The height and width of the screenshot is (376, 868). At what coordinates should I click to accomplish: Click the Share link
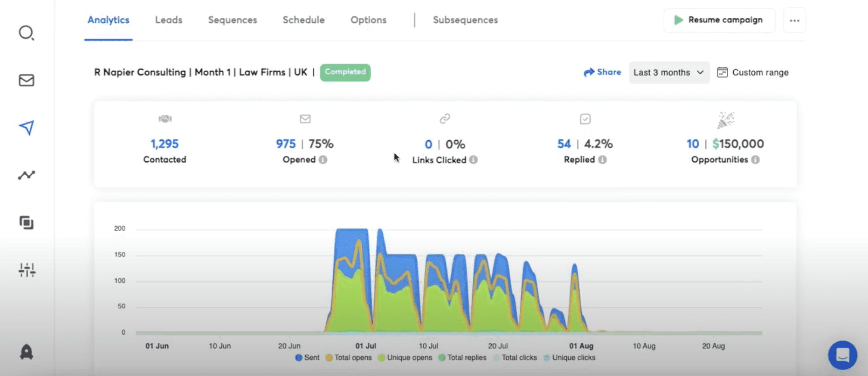tap(602, 72)
